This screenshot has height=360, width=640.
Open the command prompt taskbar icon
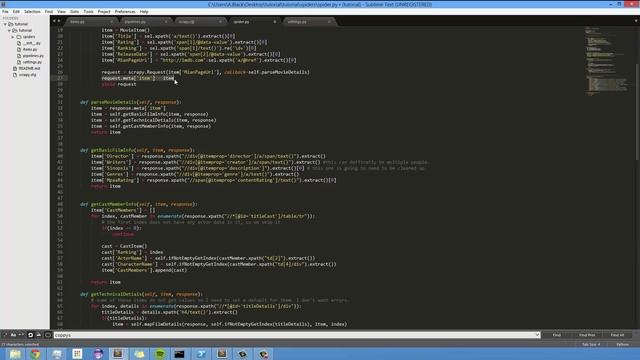pos(179,354)
